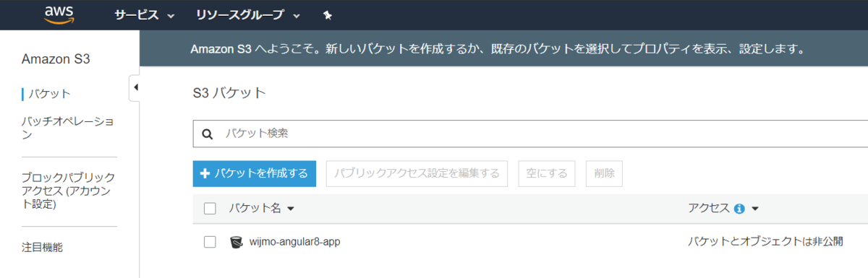The width and height of the screenshot is (868, 278).
Task: Open the サービス dropdown menu
Action: pyautogui.click(x=145, y=15)
